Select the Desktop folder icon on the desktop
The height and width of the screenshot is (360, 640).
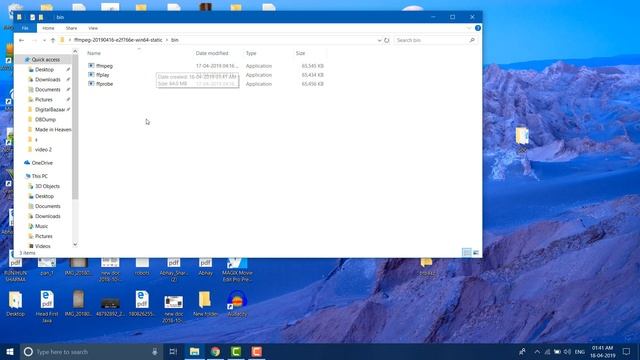point(16,304)
